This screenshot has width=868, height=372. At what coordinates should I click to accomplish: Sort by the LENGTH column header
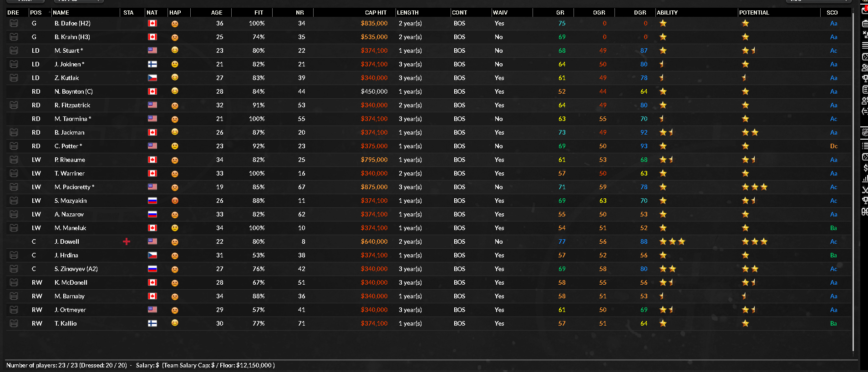coord(408,13)
